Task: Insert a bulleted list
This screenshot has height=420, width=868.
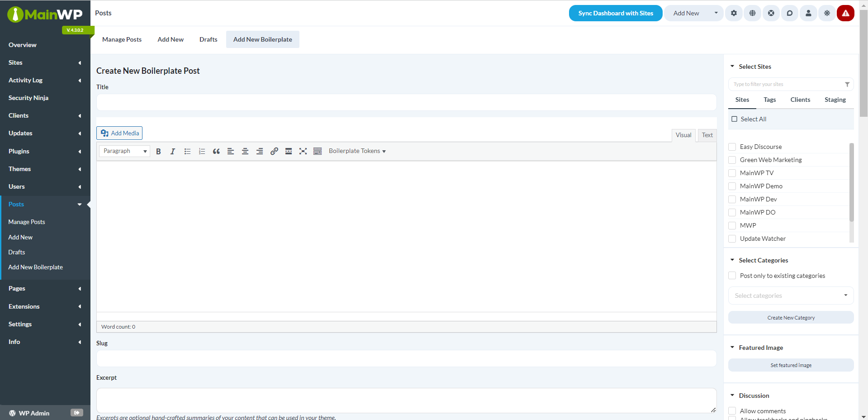Action: (187, 151)
